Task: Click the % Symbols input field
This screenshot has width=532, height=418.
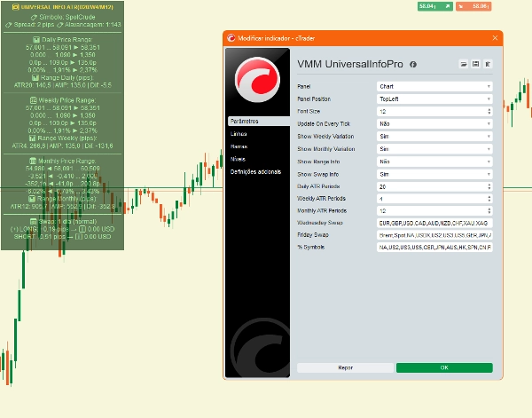Action: (434, 248)
